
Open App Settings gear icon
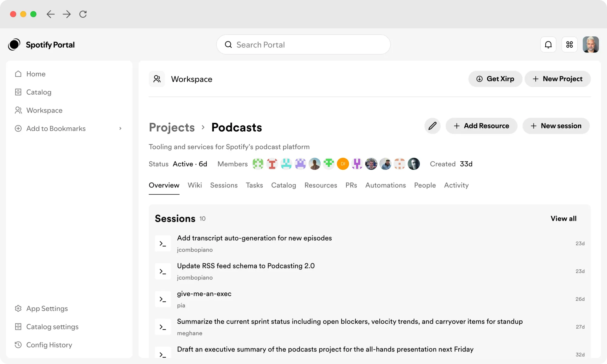coord(18,308)
